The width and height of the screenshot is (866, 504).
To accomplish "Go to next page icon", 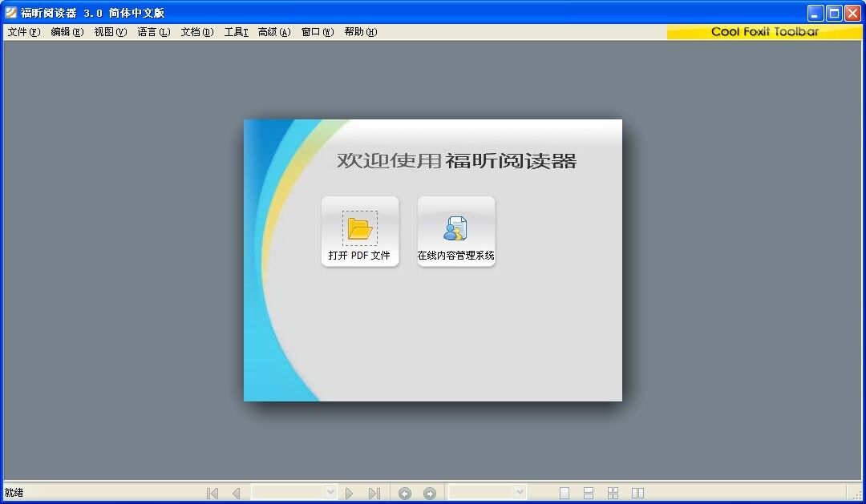I will coord(349,493).
